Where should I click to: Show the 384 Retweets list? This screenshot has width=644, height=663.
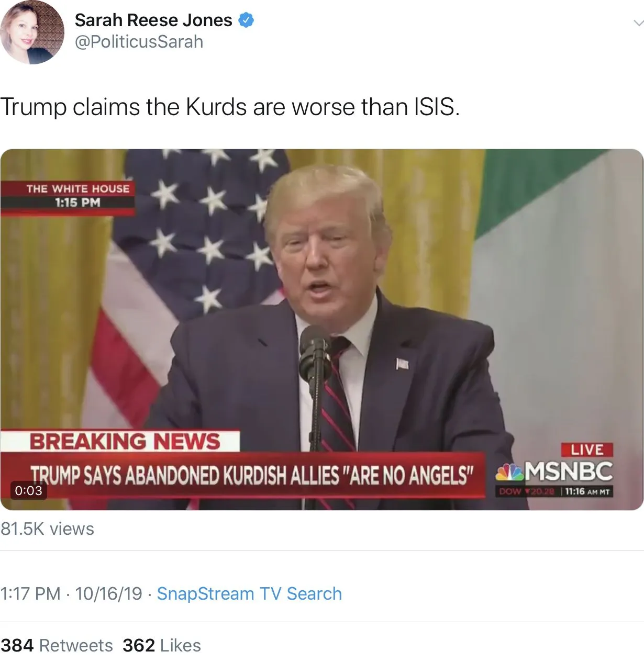57,645
